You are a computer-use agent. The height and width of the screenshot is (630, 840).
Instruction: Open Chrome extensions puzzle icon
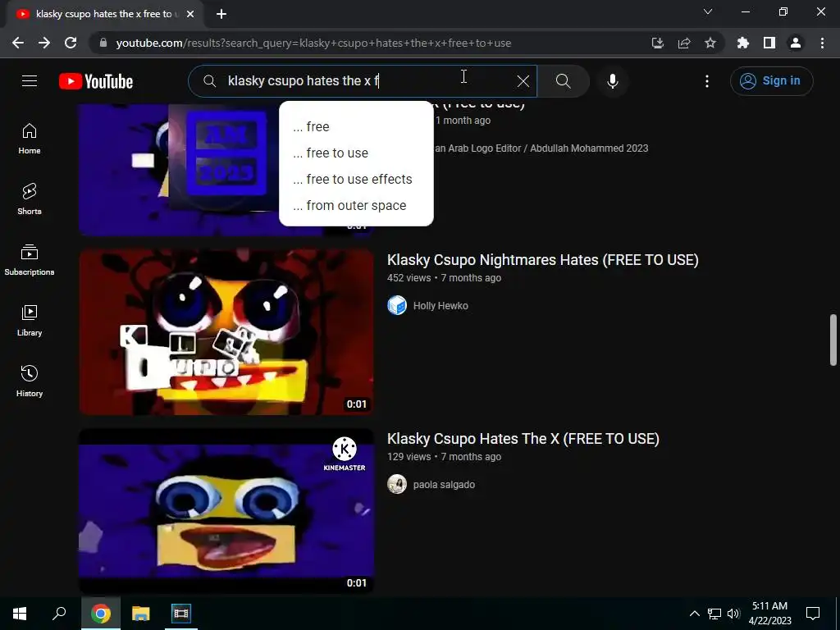(742, 43)
